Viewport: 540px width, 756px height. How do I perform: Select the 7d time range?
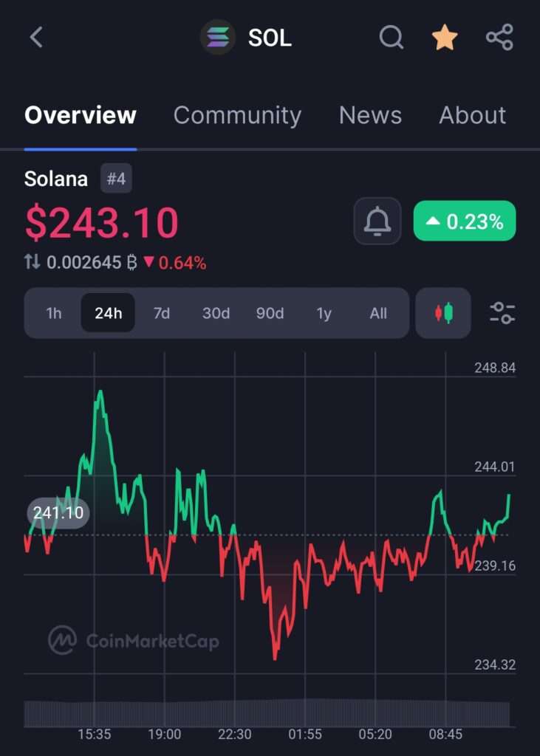(162, 313)
